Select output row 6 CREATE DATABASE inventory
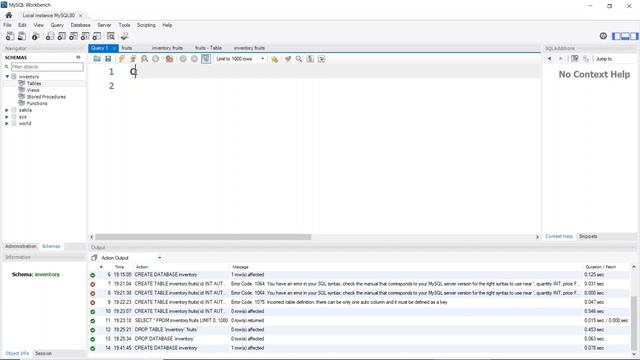Screen dimensions: 640x360 pos(359,275)
